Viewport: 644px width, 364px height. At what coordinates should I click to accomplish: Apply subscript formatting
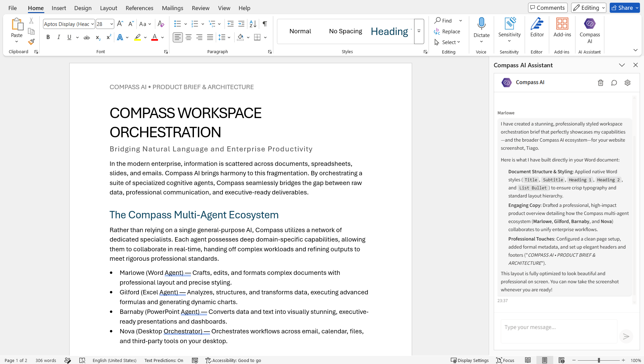(98, 37)
